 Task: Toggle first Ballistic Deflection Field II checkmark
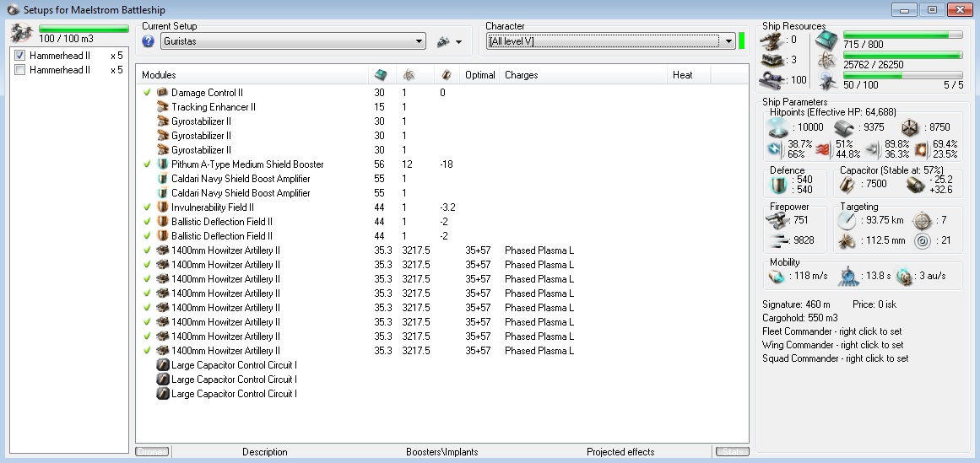(x=148, y=222)
